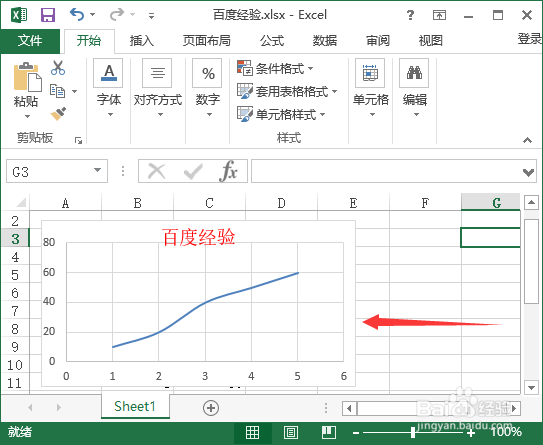Open the 剪贴板 pane dialog launcher

point(79,140)
